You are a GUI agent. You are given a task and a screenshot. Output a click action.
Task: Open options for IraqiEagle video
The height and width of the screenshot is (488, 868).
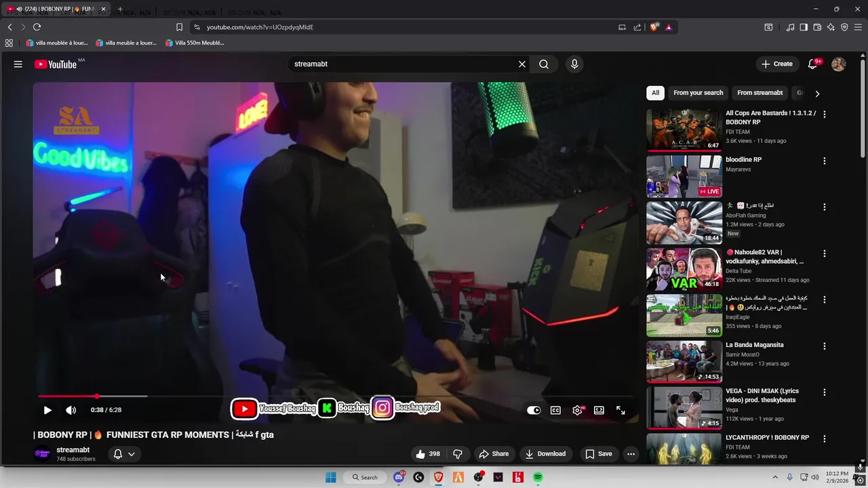(x=825, y=300)
